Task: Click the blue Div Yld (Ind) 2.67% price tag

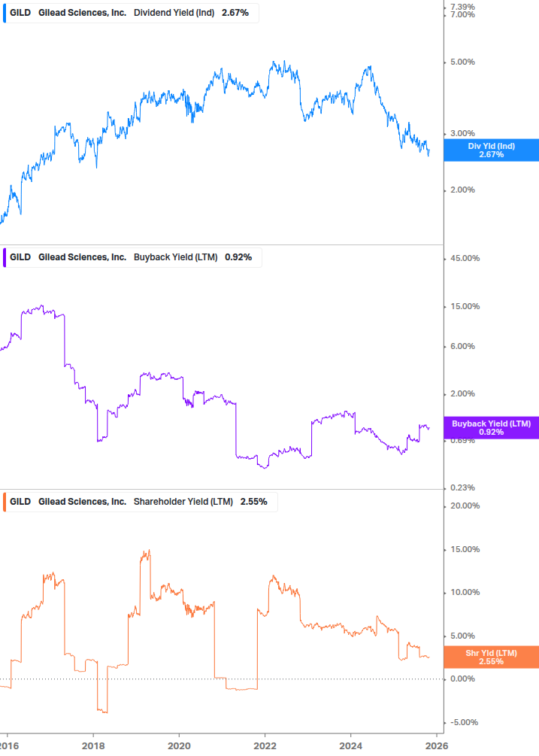Action: (x=492, y=150)
